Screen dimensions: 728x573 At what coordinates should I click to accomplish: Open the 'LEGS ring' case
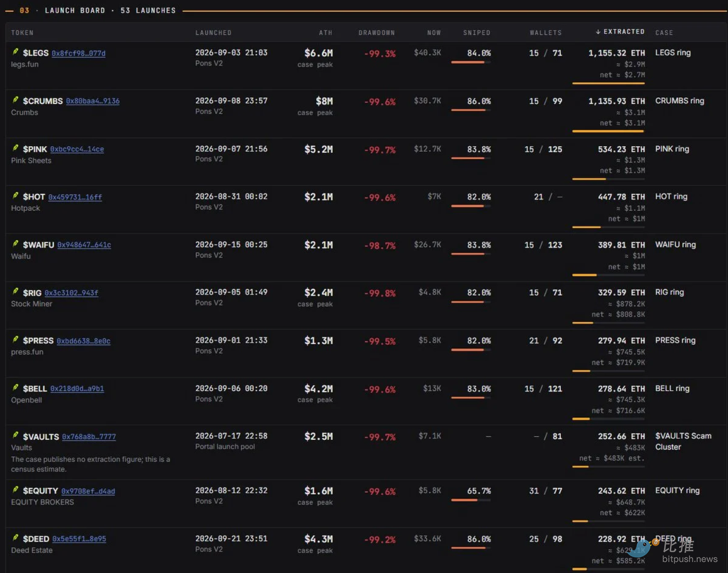[673, 52]
